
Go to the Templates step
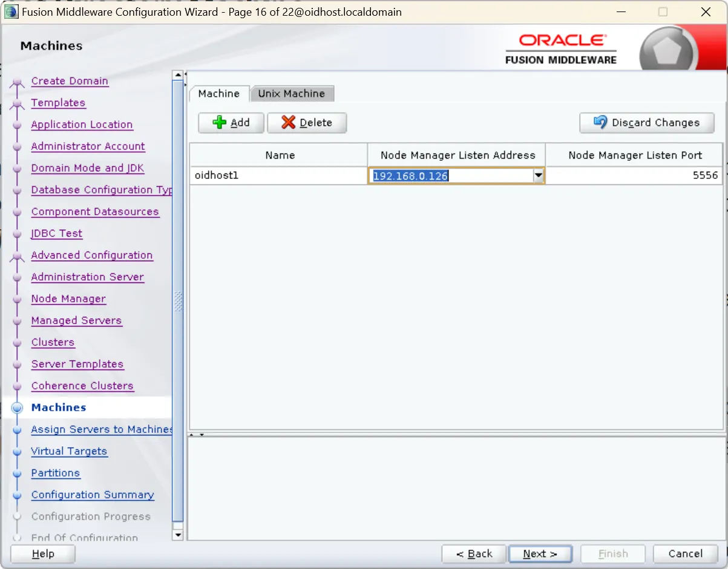58,103
